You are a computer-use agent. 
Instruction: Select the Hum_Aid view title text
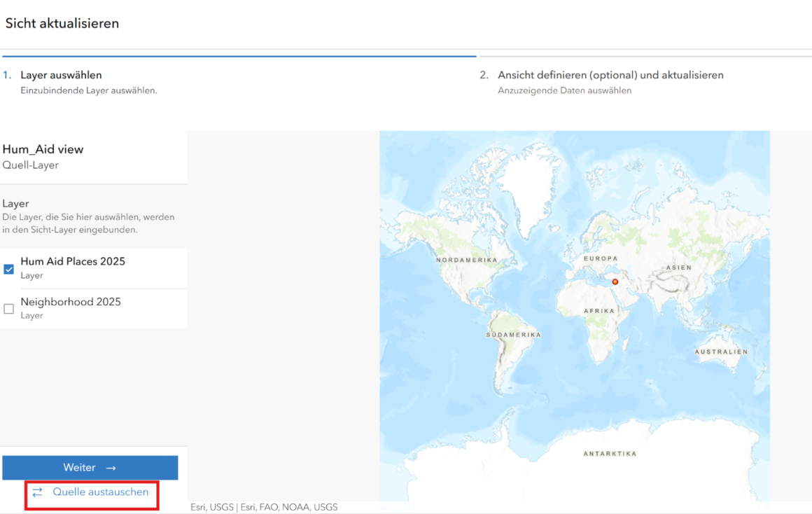43,149
